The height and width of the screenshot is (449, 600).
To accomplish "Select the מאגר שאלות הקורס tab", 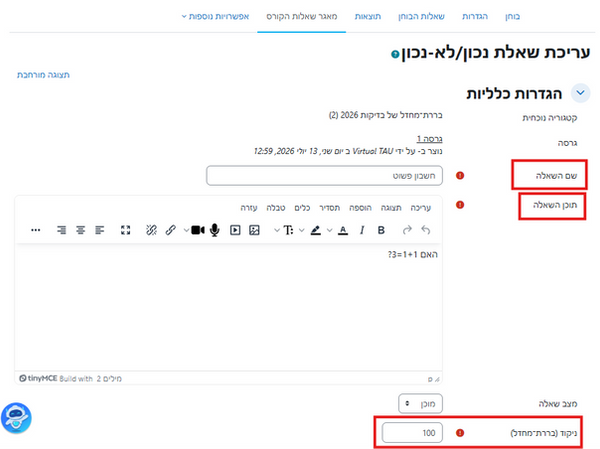I will [302, 16].
